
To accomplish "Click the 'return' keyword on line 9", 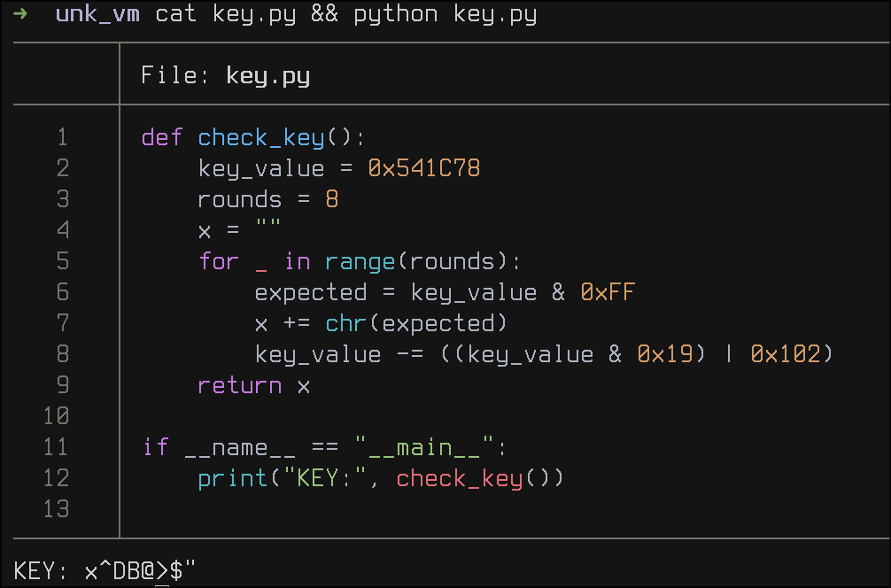I will coord(239,385).
